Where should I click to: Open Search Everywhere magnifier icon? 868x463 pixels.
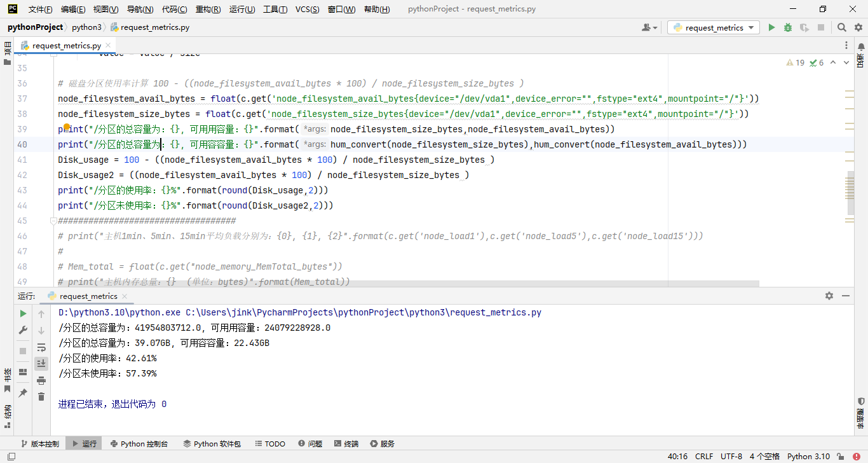841,27
